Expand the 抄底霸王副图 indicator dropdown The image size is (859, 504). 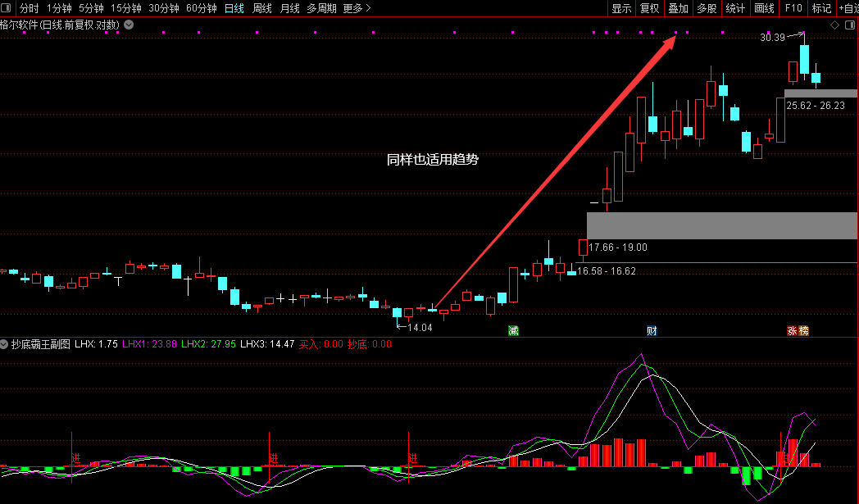pyautogui.click(x=4, y=344)
